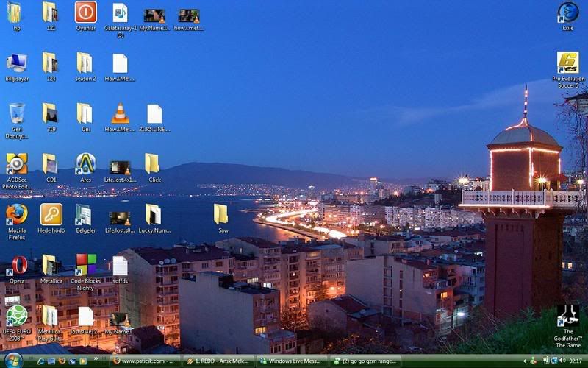Screen dimensions: 588x368
Task: Launch the UEFA EURO 2008 shortcut
Action: click(x=16, y=316)
